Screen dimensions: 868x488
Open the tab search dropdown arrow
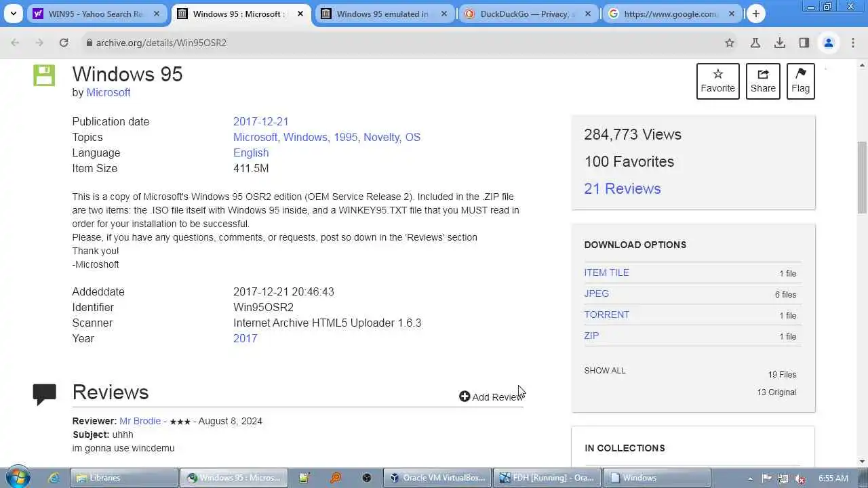click(14, 14)
